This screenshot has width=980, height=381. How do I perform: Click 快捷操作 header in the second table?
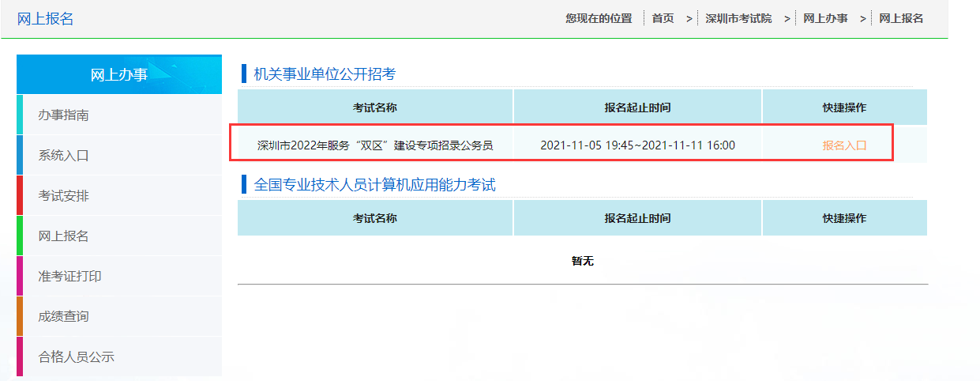(x=844, y=218)
